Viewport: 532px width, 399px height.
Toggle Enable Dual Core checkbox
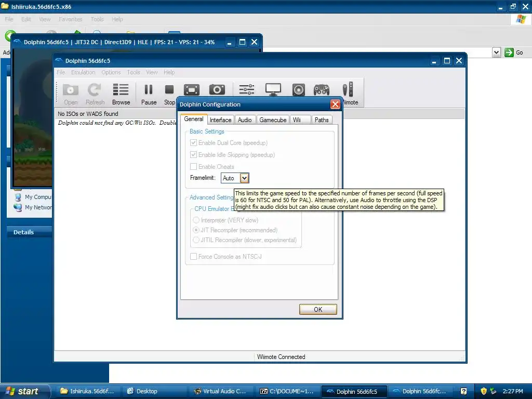coord(193,143)
